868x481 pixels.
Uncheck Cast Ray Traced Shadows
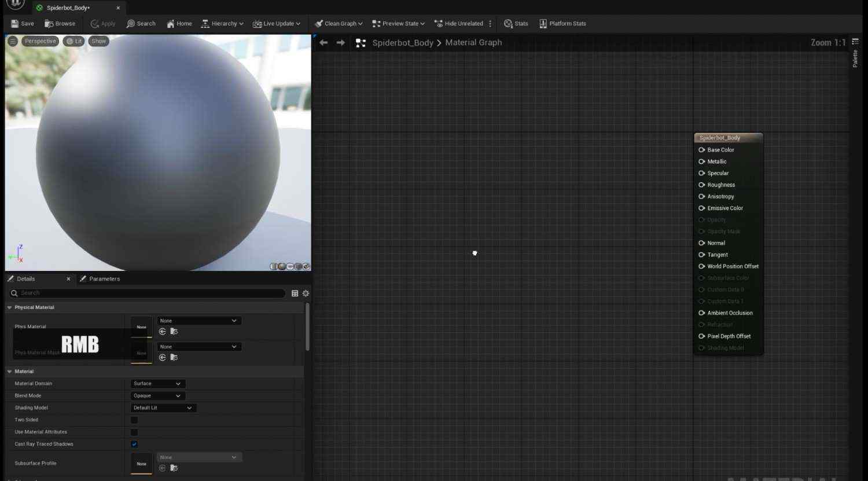coord(134,445)
